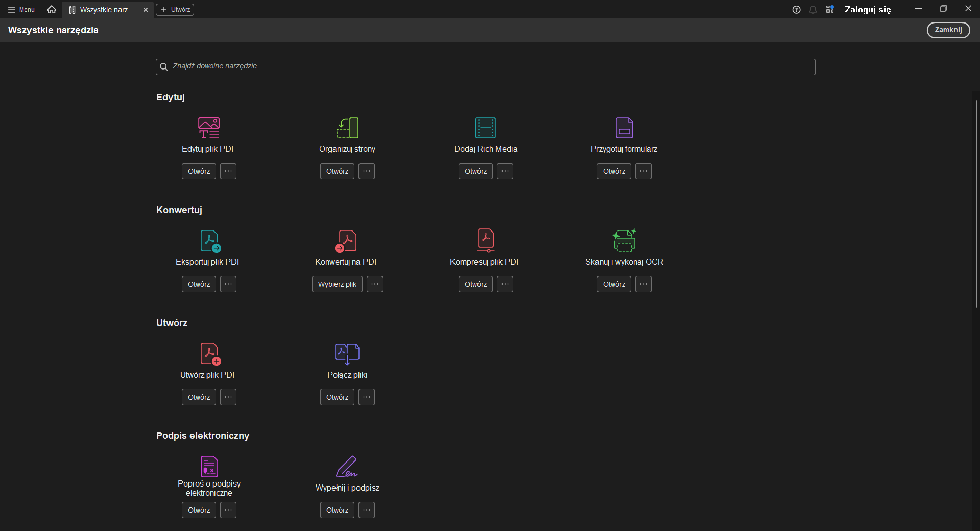Screen dimensions: 980x531
Task: Close the Wszystkie narz... tab
Action: coord(146,10)
